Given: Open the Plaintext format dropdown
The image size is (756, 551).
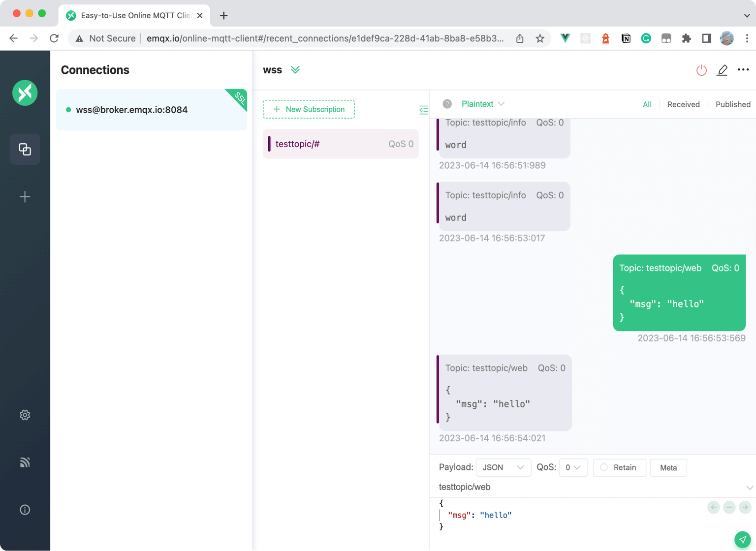Looking at the screenshot, I should click(x=483, y=104).
